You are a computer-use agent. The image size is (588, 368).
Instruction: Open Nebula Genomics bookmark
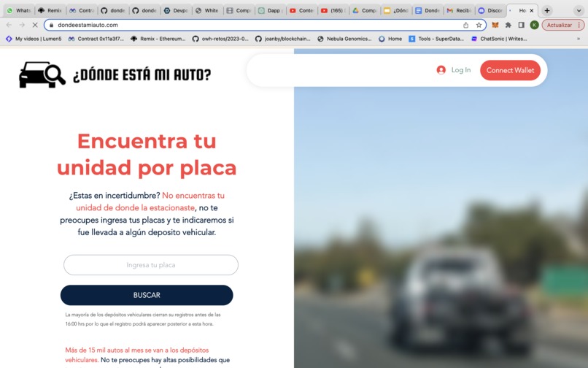[x=344, y=39]
